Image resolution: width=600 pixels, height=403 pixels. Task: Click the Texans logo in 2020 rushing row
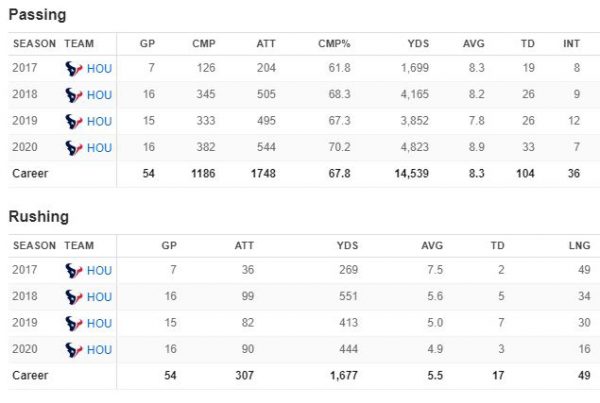tap(73, 349)
